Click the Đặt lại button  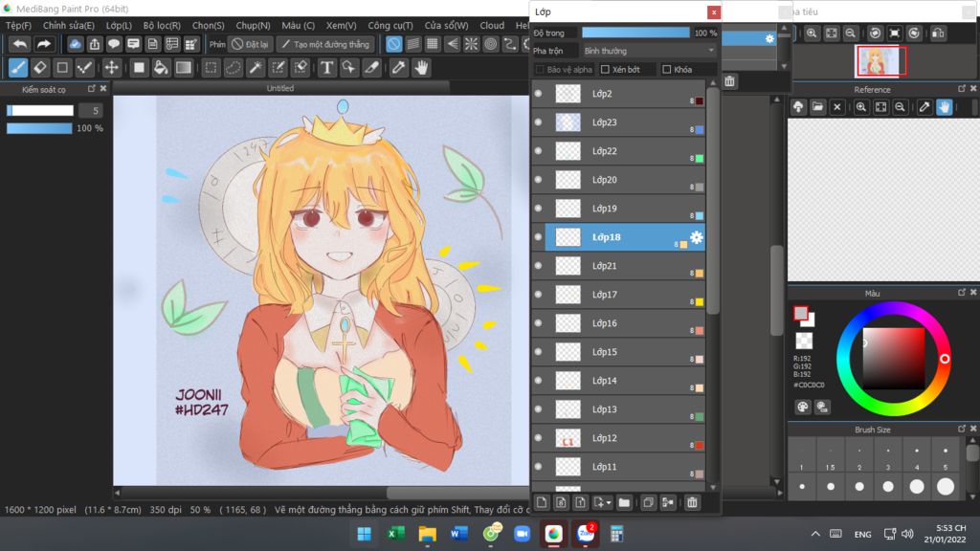(x=251, y=44)
